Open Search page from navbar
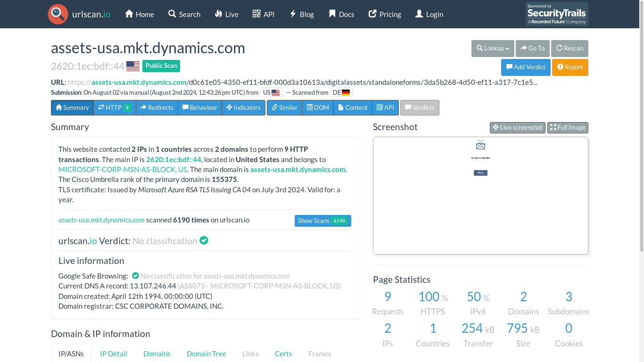644x362 pixels. [x=184, y=14]
